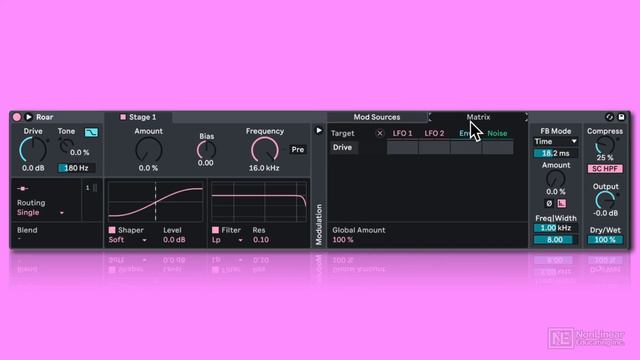Open the Lp filter type dropdown
Image resolution: width=640 pixels, height=360 pixels.
pos(227,240)
